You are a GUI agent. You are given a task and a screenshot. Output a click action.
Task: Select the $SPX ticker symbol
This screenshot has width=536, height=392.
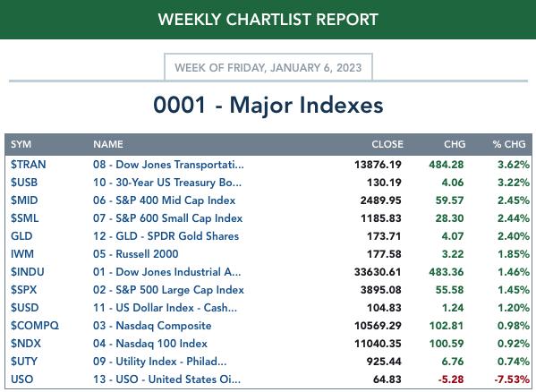[23, 290]
